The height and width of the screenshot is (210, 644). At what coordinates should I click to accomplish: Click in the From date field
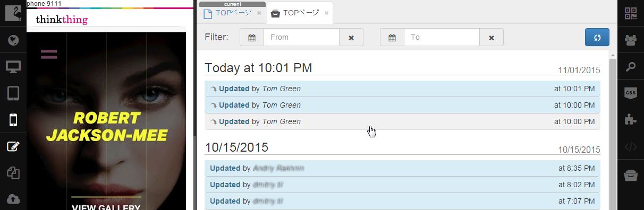[x=301, y=38]
